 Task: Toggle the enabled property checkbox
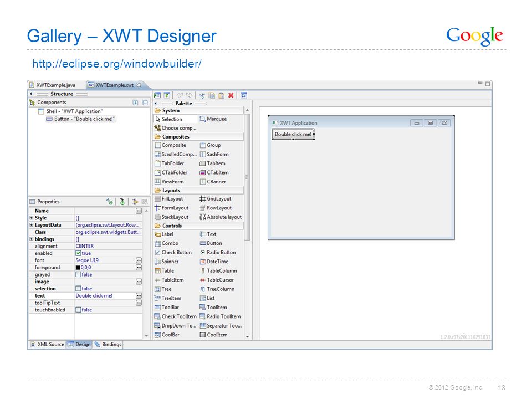(x=78, y=253)
